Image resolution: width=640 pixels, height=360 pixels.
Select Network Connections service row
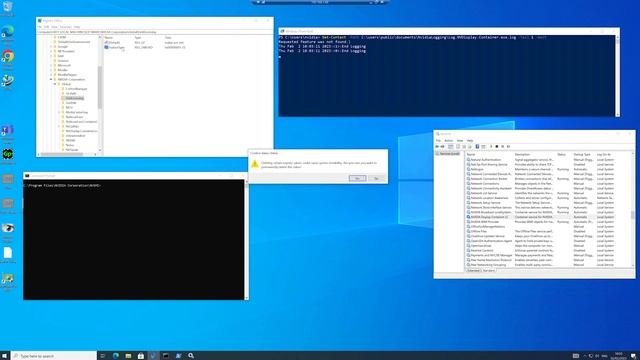[540, 184]
